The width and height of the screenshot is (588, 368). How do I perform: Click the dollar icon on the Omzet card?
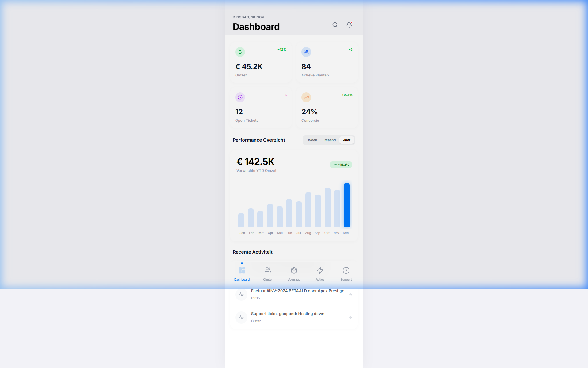tap(240, 52)
